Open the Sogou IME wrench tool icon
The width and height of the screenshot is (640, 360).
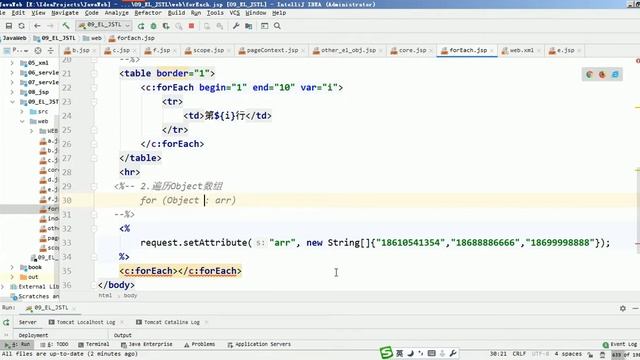point(453,353)
